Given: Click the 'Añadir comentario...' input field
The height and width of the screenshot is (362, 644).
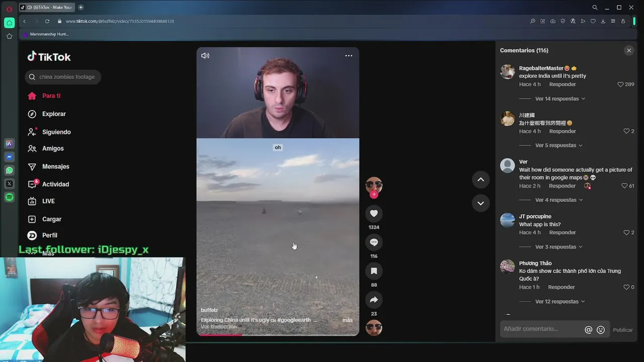Looking at the screenshot, I should 541,329.
